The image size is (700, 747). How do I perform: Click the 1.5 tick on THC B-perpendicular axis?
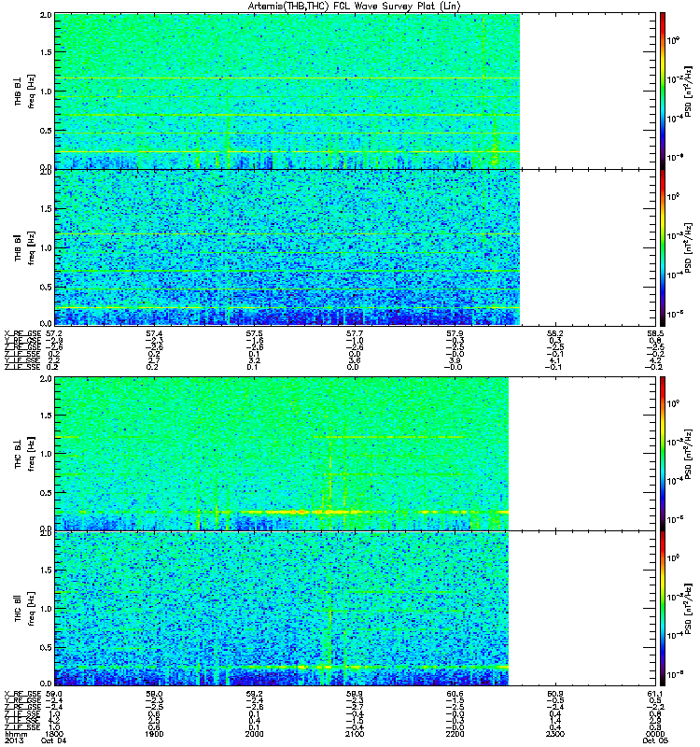pyautogui.click(x=46, y=416)
